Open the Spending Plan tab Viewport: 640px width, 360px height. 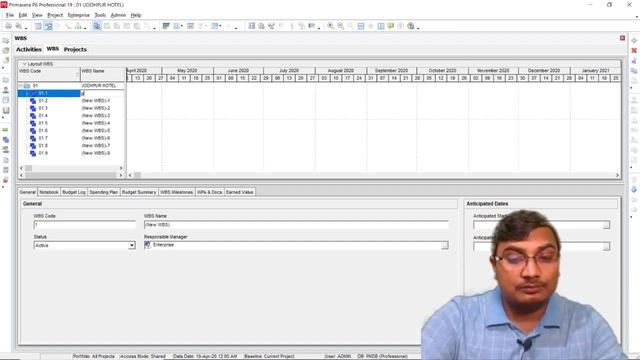click(104, 192)
